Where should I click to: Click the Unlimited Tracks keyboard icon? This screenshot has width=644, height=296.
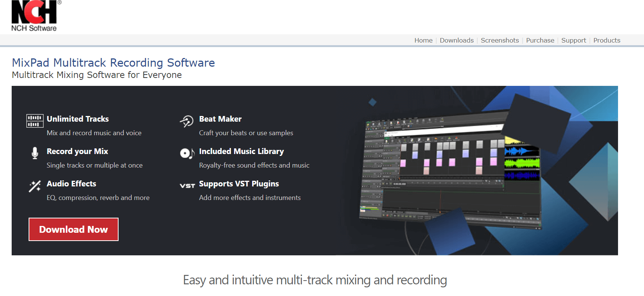pyautogui.click(x=35, y=121)
